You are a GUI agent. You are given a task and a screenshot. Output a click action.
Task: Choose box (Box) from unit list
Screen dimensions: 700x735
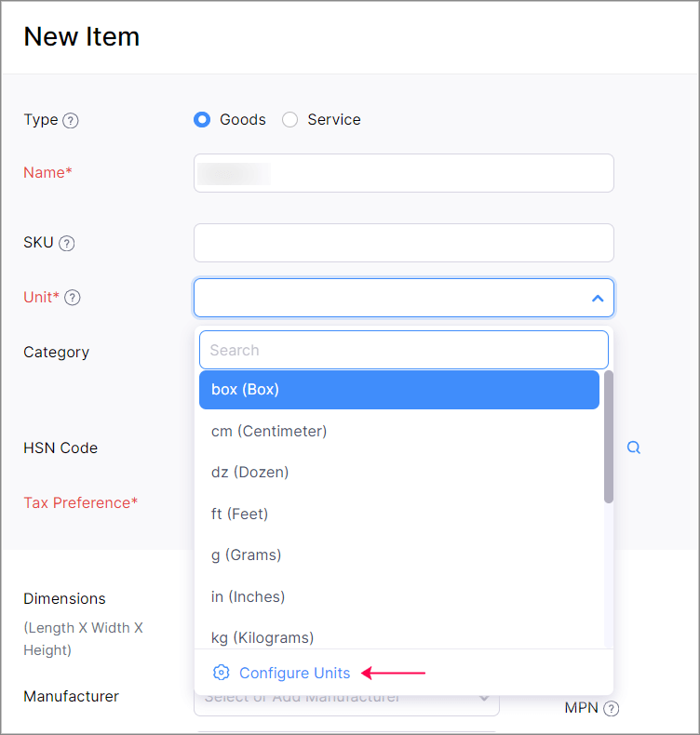399,390
